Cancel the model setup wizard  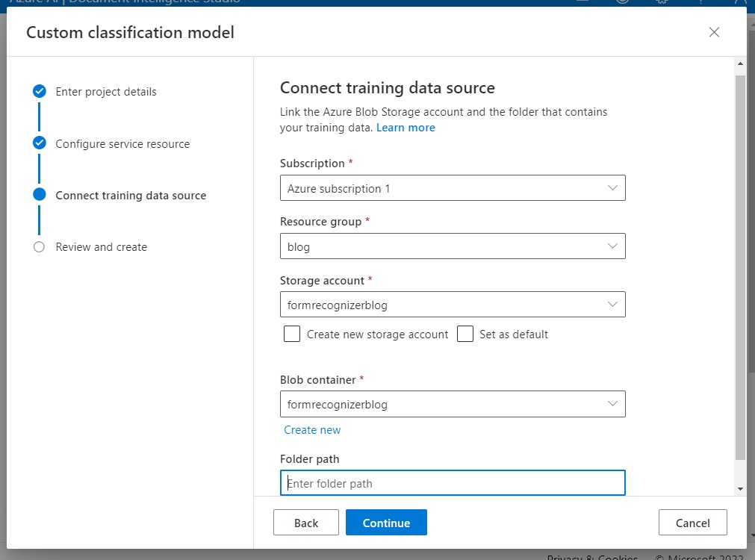[x=692, y=523]
